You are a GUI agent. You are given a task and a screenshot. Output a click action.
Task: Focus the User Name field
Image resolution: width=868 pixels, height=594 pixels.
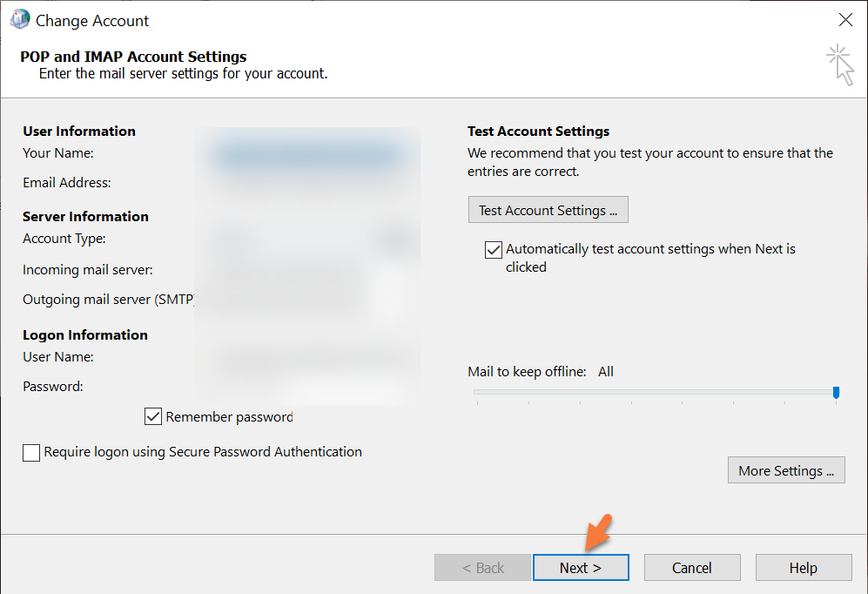306,357
